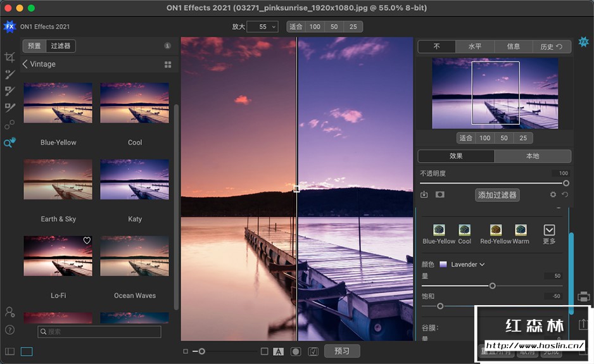This screenshot has width=594, height=364.
Task: Switch to the 过滤器 filters tab
Action: coord(61,46)
